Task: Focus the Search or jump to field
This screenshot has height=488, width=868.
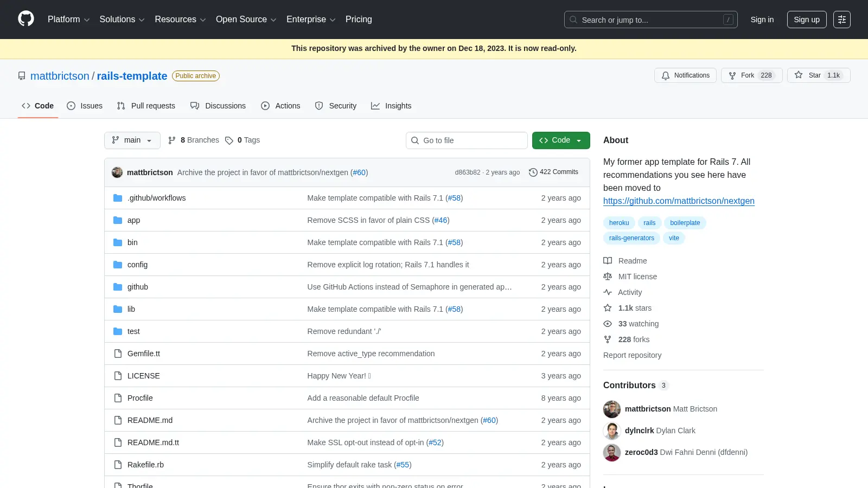Action: pyautogui.click(x=651, y=20)
